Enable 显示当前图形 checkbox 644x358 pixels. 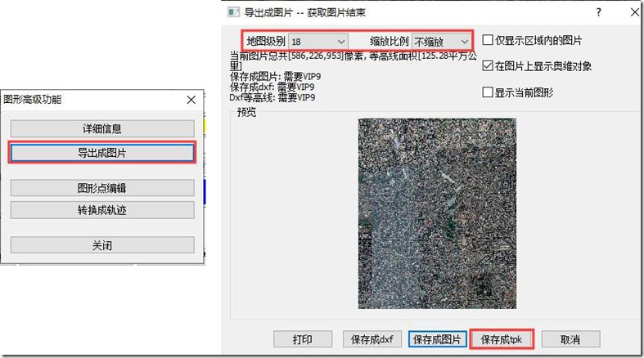point(489,92)
